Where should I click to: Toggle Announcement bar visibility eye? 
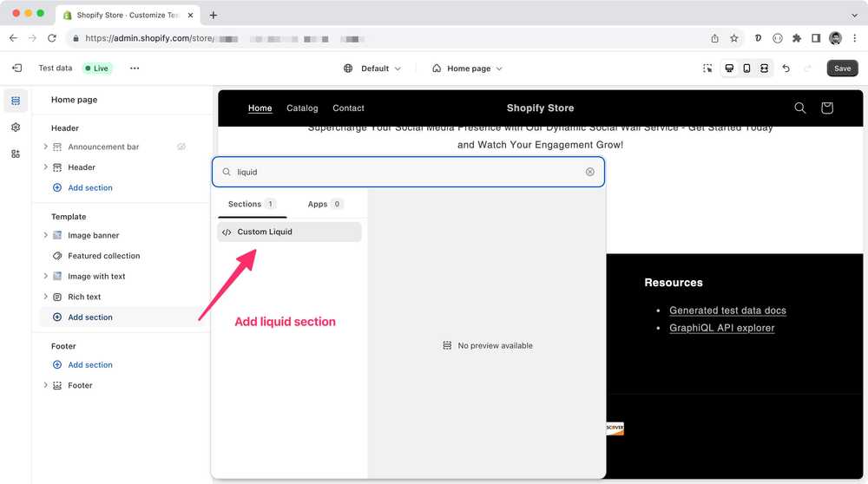181,147
